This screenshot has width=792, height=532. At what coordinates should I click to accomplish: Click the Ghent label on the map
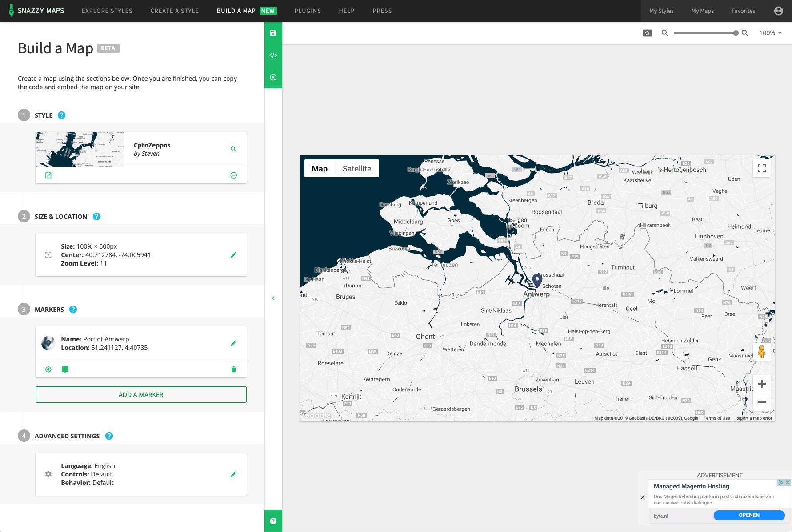(x=425, y=337)
